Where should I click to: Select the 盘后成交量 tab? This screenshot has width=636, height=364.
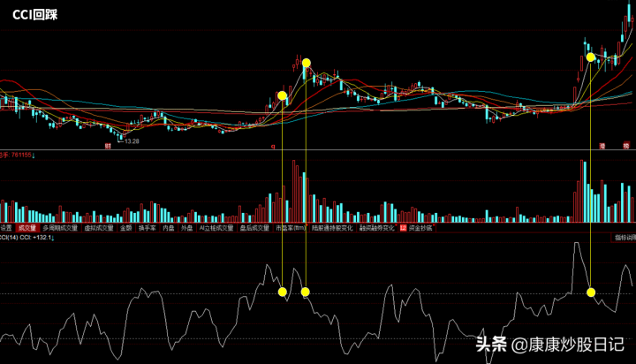254,227
